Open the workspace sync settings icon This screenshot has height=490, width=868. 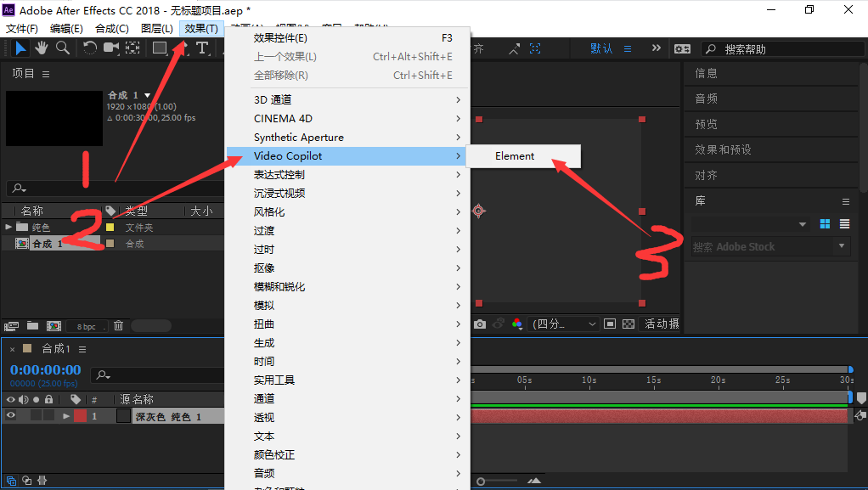682,48
